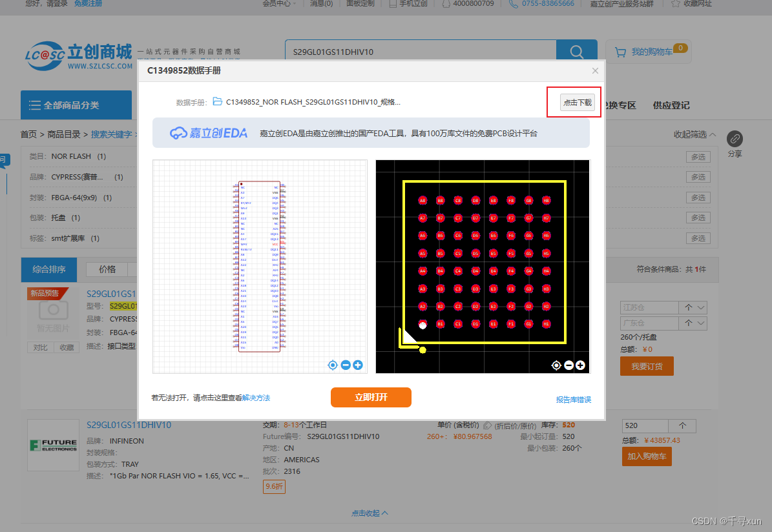Close the C1349852 datasheet dialog

[x=595, y=71]
